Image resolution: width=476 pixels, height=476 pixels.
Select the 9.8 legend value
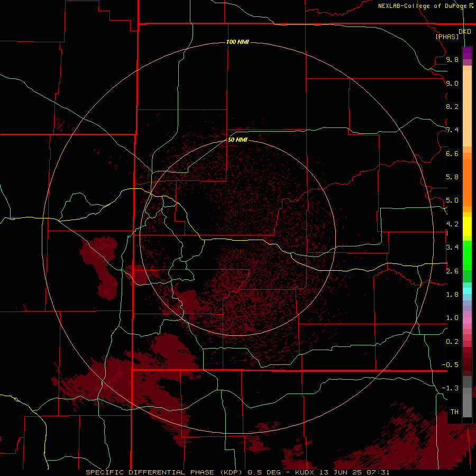coord(452,59)
